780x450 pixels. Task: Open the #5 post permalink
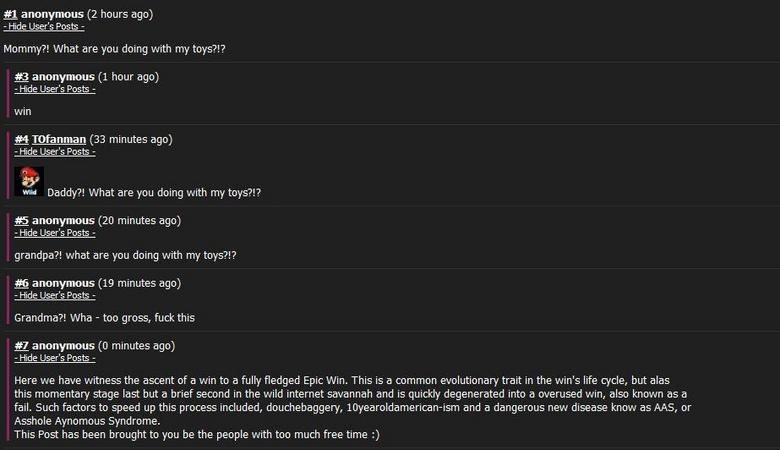click(21, 220)
